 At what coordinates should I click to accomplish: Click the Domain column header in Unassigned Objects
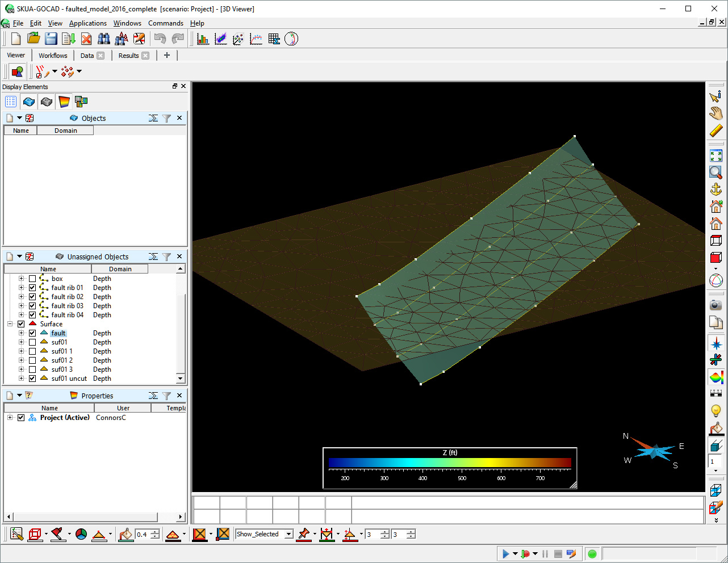120,269
